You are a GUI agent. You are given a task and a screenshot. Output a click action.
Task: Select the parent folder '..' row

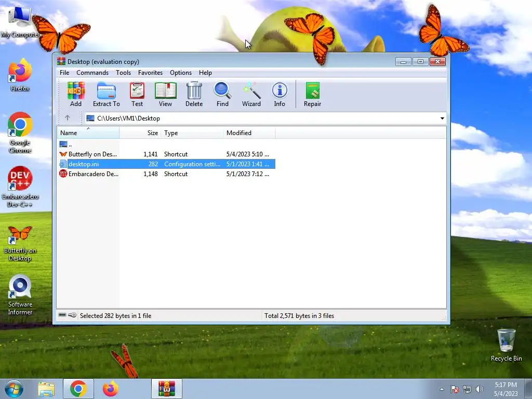166,144
